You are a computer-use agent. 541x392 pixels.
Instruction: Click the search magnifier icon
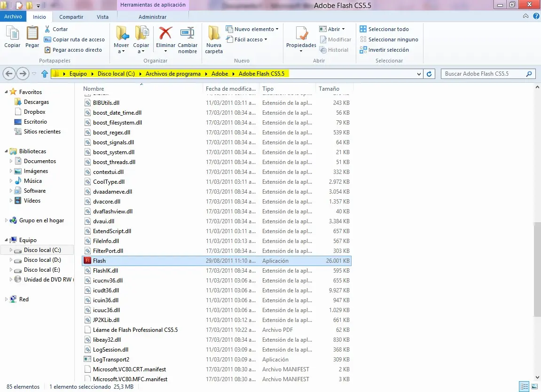click(x=529, y=74)
